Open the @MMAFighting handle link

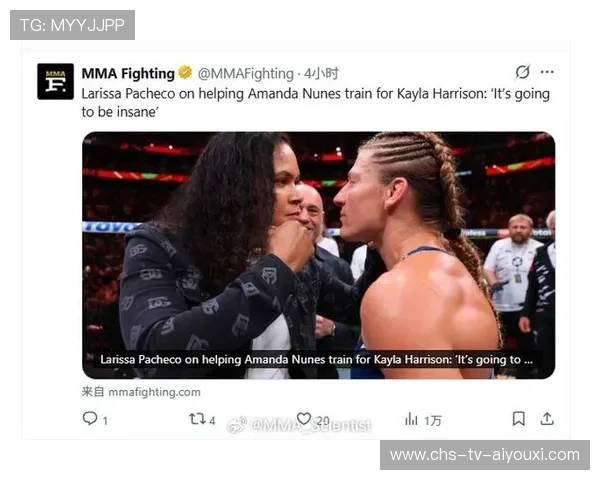coord(246,73)
